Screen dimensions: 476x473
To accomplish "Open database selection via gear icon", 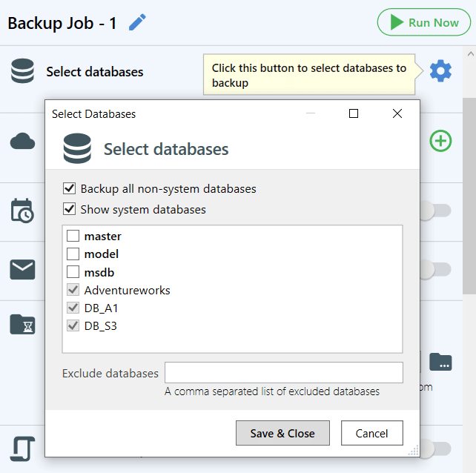I will coord(440,71).
